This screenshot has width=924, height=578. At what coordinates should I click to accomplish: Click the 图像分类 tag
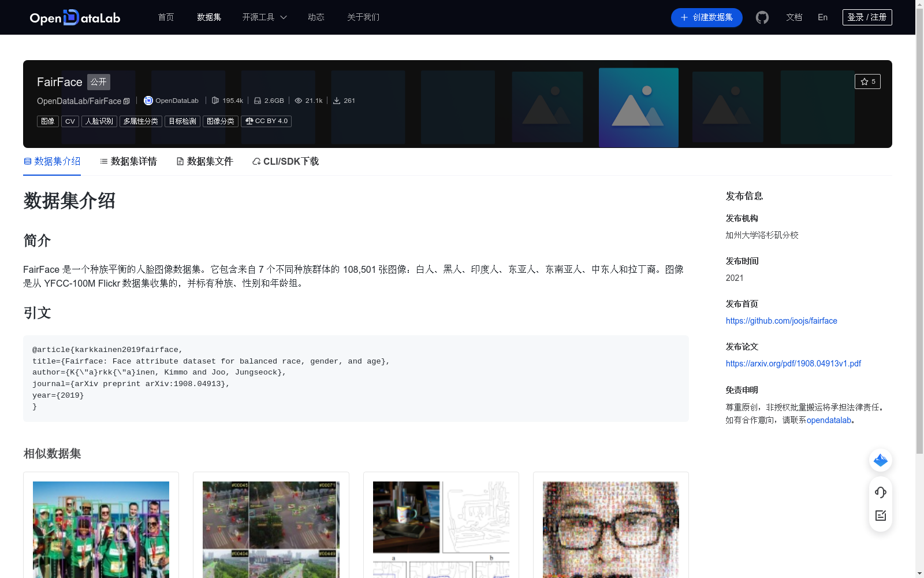point(221,121)
